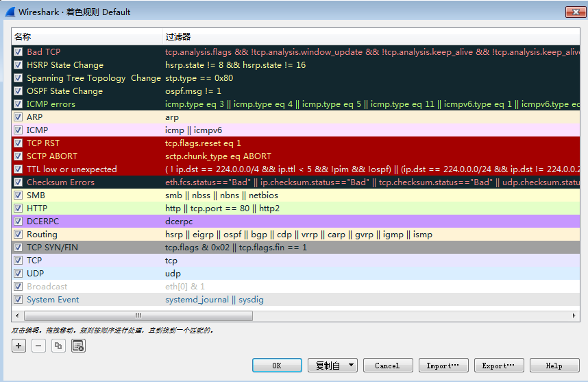Click filter text 'ospf.msg != 1'

(x=193, y=91)
